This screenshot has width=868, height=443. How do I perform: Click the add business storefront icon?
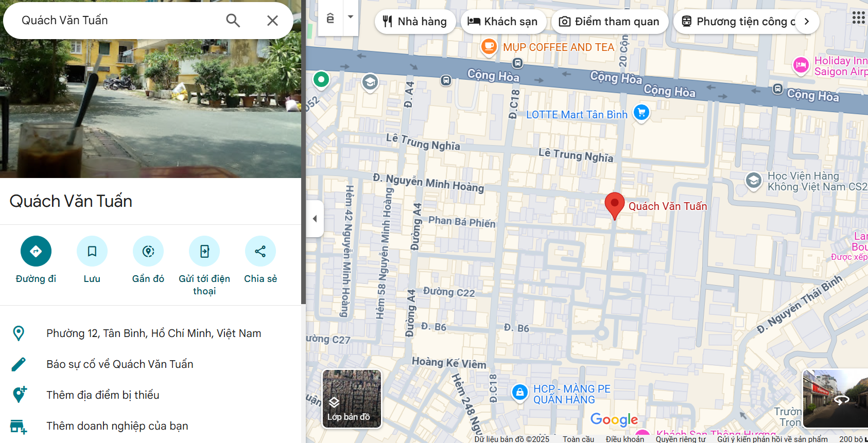click(19, 427)
